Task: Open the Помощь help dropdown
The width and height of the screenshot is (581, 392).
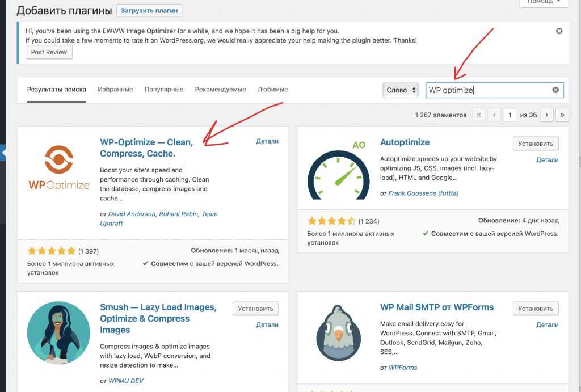Action: [x=543, y=2]
